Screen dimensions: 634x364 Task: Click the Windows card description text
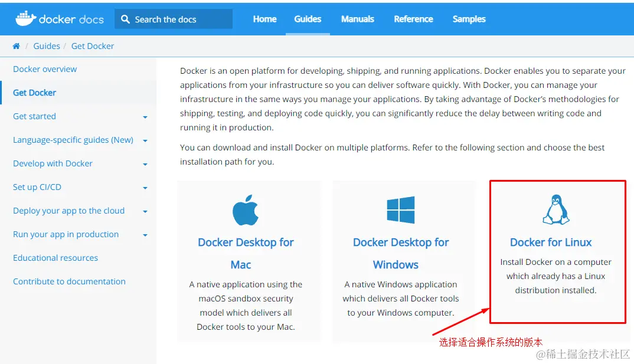401,299
